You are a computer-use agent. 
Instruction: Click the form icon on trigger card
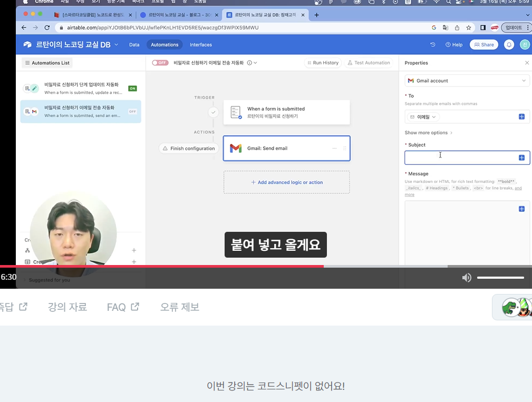pyautogui.click(x=236, y=112)
